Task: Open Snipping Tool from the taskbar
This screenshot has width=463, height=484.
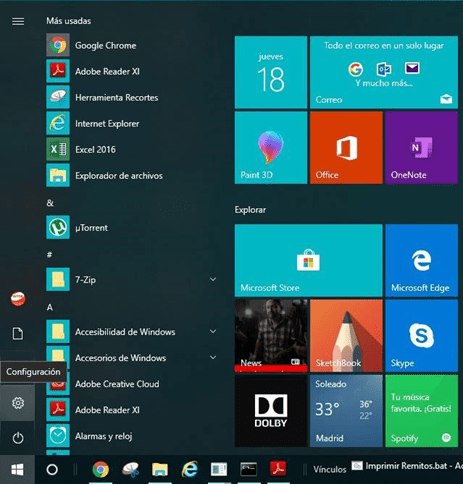Action: click(130, 469)
